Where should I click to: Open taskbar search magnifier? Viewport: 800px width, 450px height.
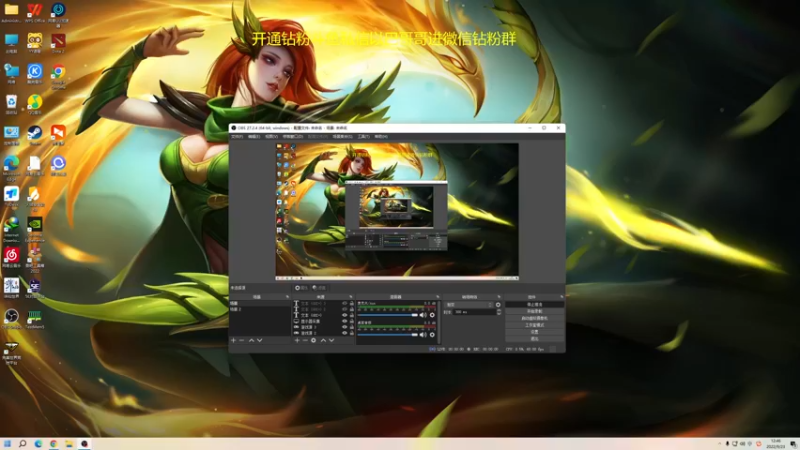coord(22,444)
